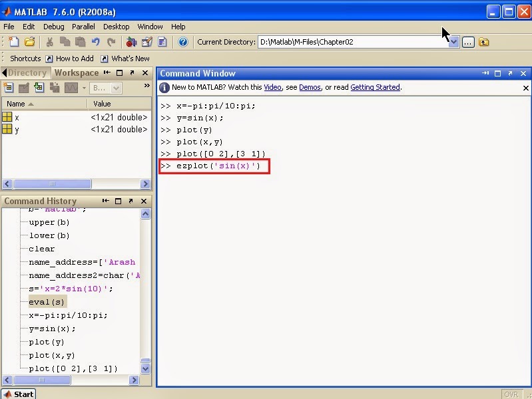Minimize the Command History panel
This screenshot has width=532, height=399.
(x=105, y=201)
